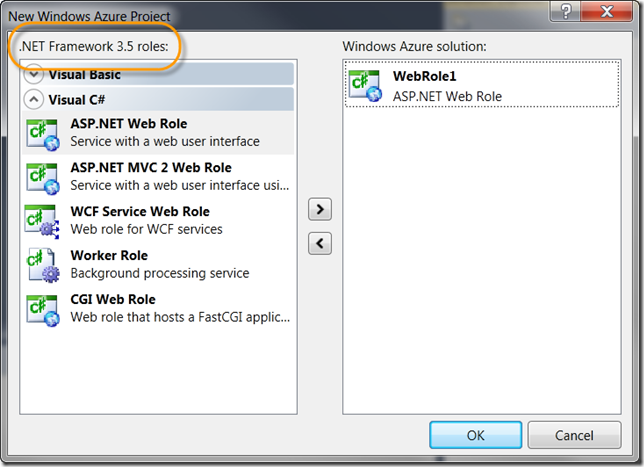Click the WCF Service Web Role icon
Image resolution: width=644 pixels, height=467 pixels.
tap(42, 222)
